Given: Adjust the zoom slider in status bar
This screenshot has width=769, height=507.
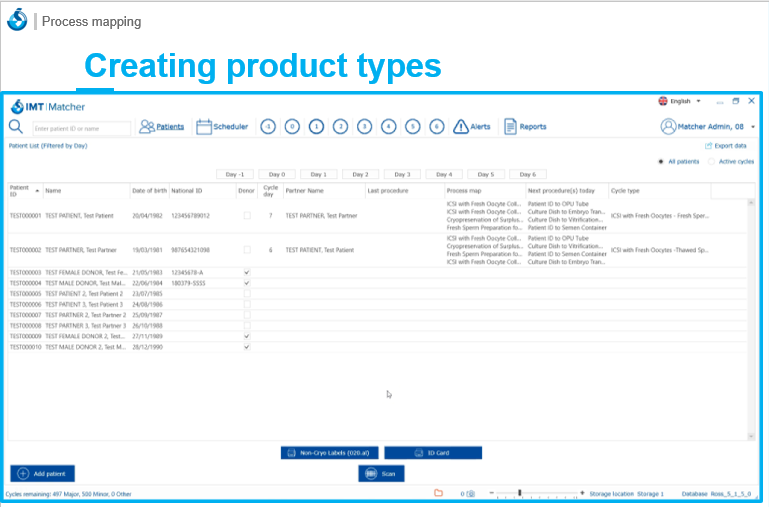Looking at the screenshot, I should tap(519, 493).
